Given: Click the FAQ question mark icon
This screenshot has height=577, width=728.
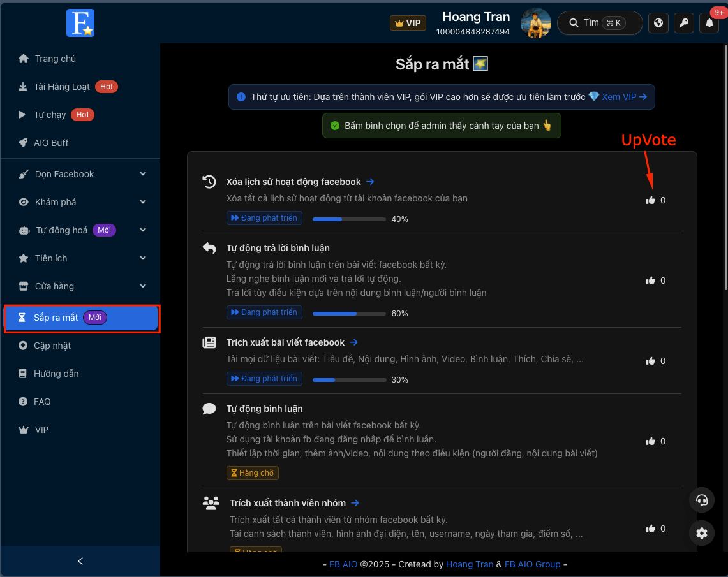Looking at the screenshot, I should [x=23, y=402].
